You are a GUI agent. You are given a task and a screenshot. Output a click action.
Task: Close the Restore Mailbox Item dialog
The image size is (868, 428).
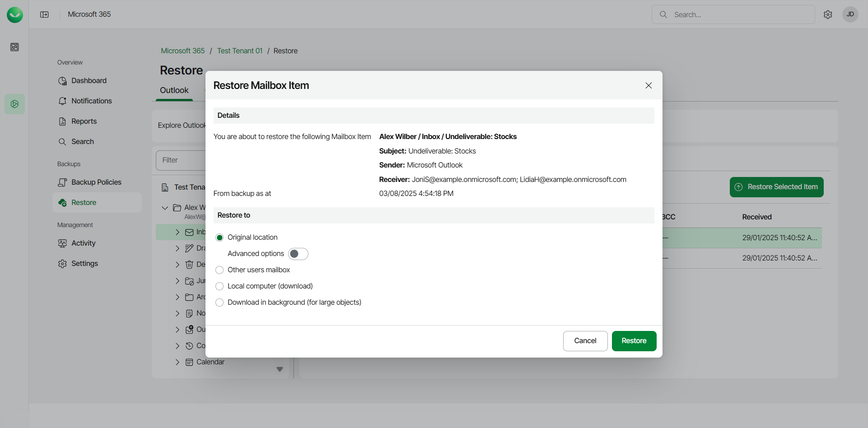click(x=649, y=85)
